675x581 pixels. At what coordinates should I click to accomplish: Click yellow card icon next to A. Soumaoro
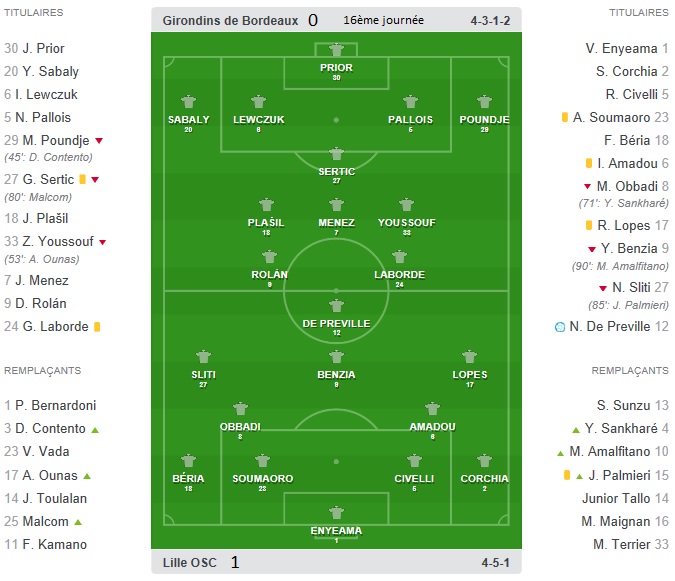tap(565, 117)
